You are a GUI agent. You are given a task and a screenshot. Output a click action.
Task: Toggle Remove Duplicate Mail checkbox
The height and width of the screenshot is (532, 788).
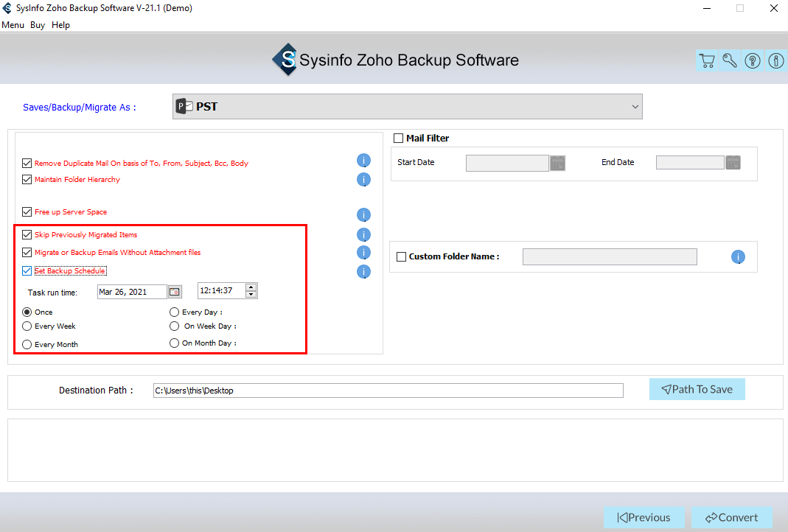[x=27, y=164]
